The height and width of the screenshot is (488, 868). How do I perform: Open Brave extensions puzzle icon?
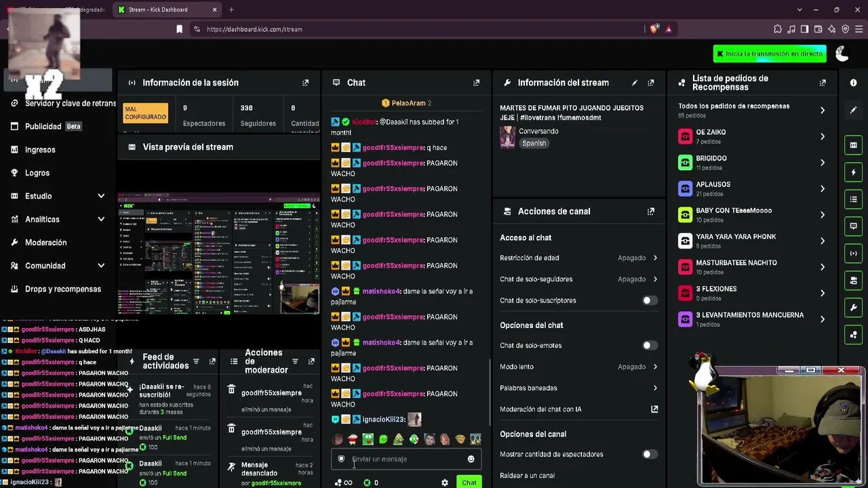tap(777, 29)
